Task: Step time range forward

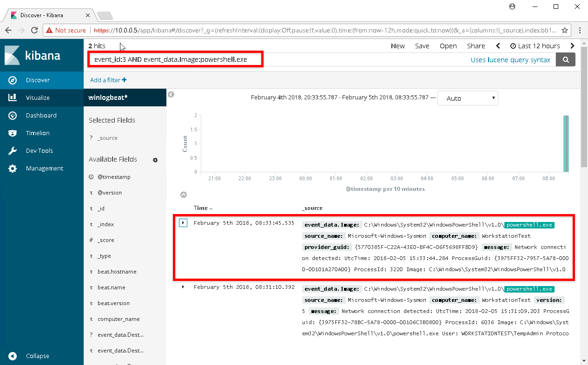Action: click(x=573, y=46)
